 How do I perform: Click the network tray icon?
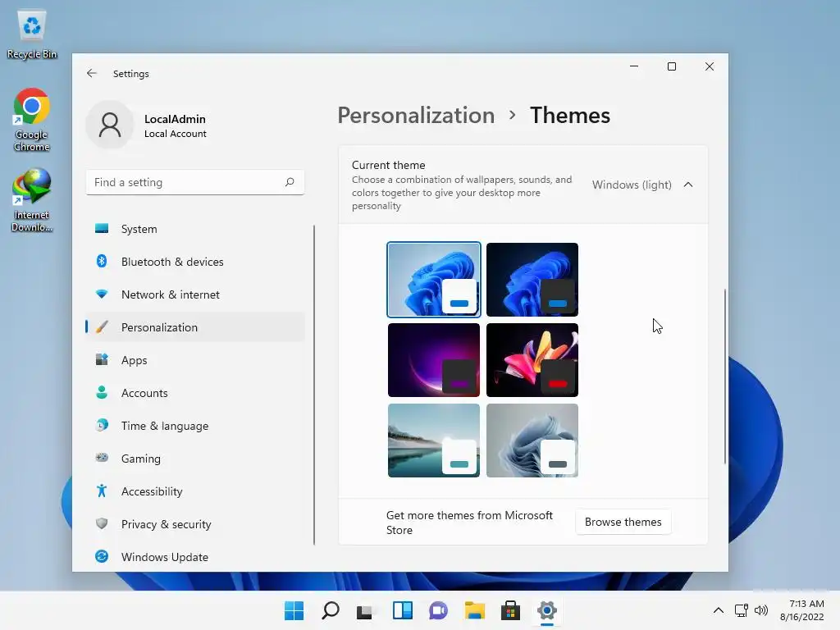pos(742,610)
